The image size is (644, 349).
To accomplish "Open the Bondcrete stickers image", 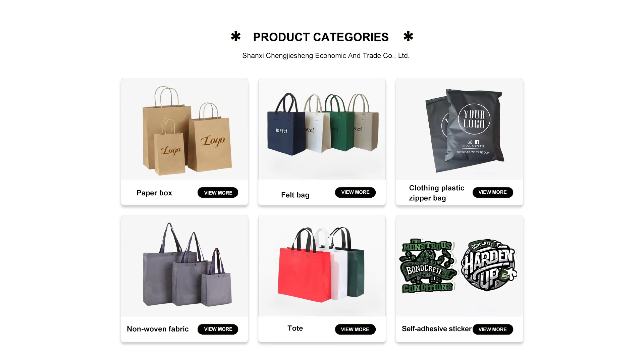I will click(460, 266).
